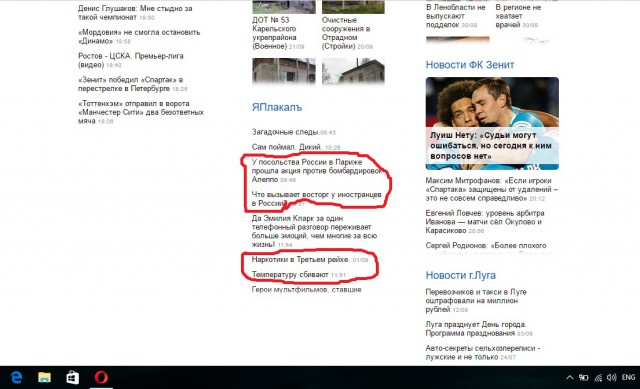Image resolution: width=640 pixels, height=389 pixels.
Task: Launch Windows Store from the taskbar
Action: click(73, 378)
